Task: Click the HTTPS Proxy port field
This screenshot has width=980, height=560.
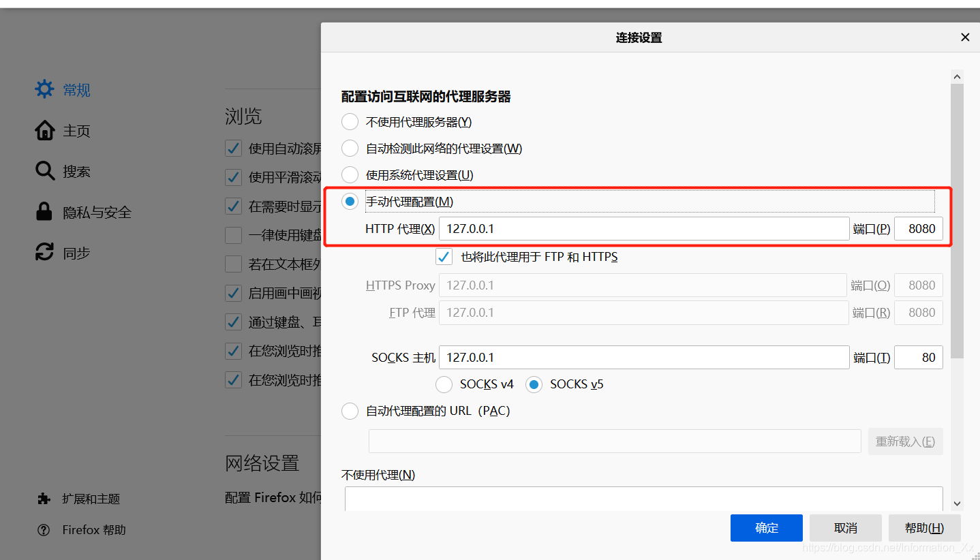Action: [x=918, y=285]
